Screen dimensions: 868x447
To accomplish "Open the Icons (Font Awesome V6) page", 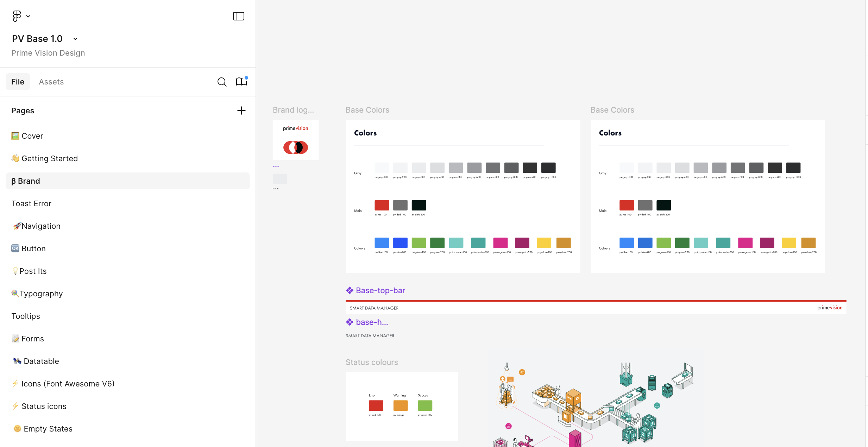I will (x=68, y=384).
